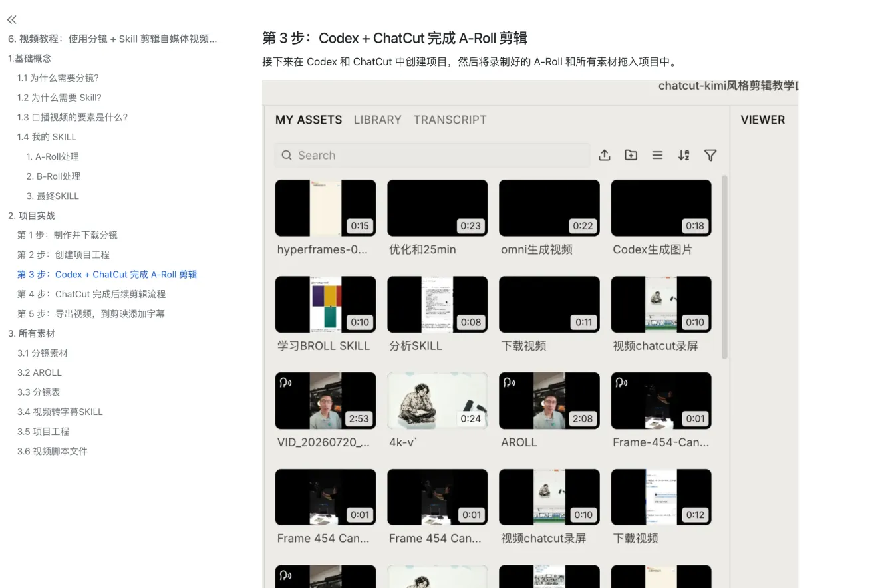Click the chatcut-kimi风格剪辑教学 project title
The height and width of the screenshot is (588, 878).
tap(728, 86)
